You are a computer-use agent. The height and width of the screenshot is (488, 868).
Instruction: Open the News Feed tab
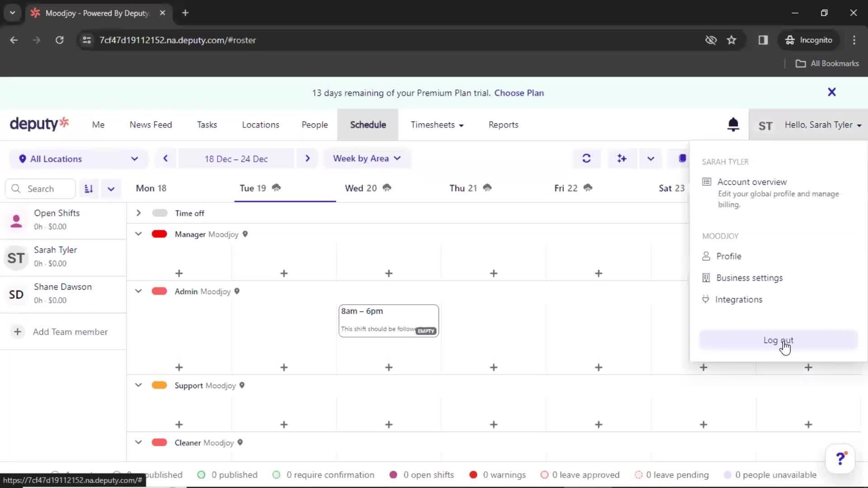(151, 125)
